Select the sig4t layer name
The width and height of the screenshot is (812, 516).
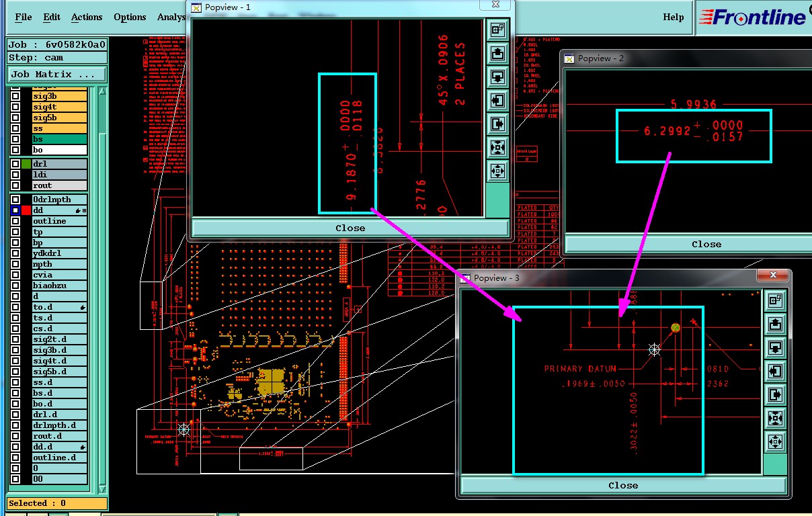[60, 107]
